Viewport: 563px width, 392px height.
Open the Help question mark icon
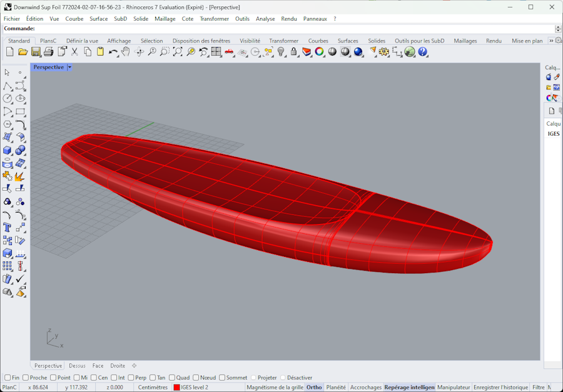coord(423,52)
